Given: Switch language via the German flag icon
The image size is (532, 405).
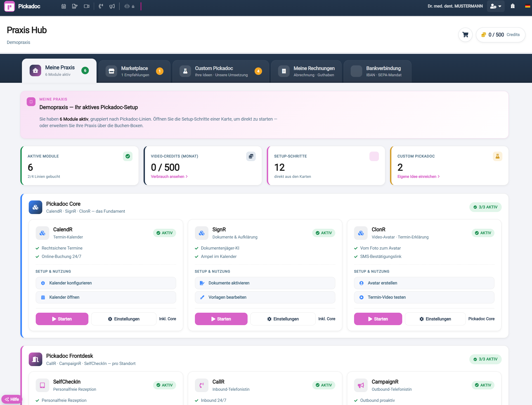Looking at the screenshot, I should [527, 6].
